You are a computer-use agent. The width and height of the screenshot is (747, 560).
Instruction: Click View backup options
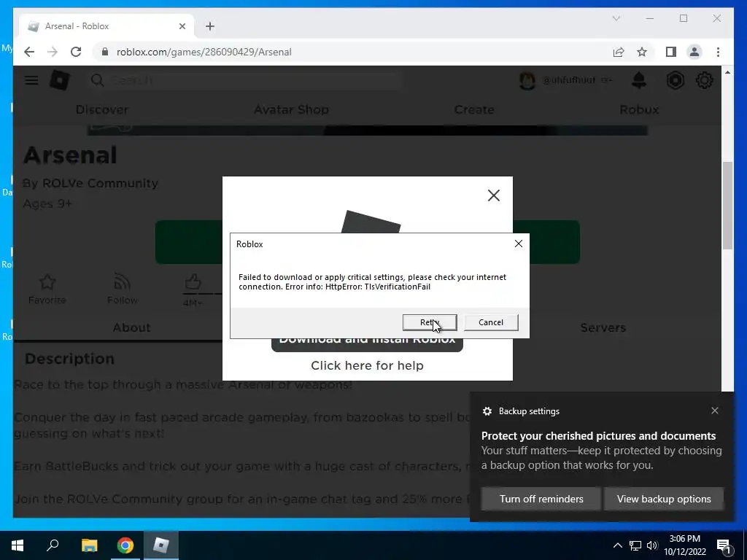[x=664, y=499]
